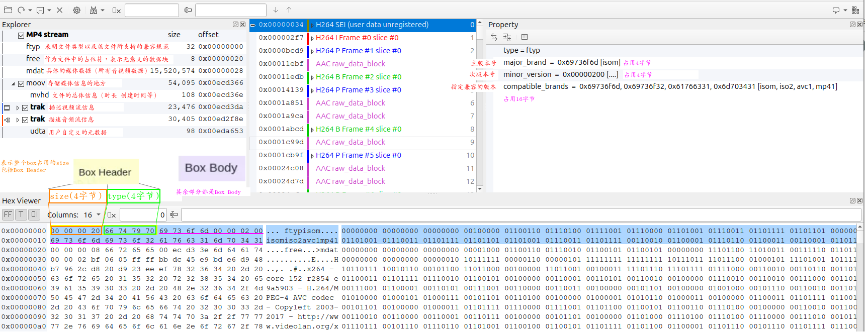
Task: Click the comment icon at top right
Action: pyautogui.click(x=836, y=10)
